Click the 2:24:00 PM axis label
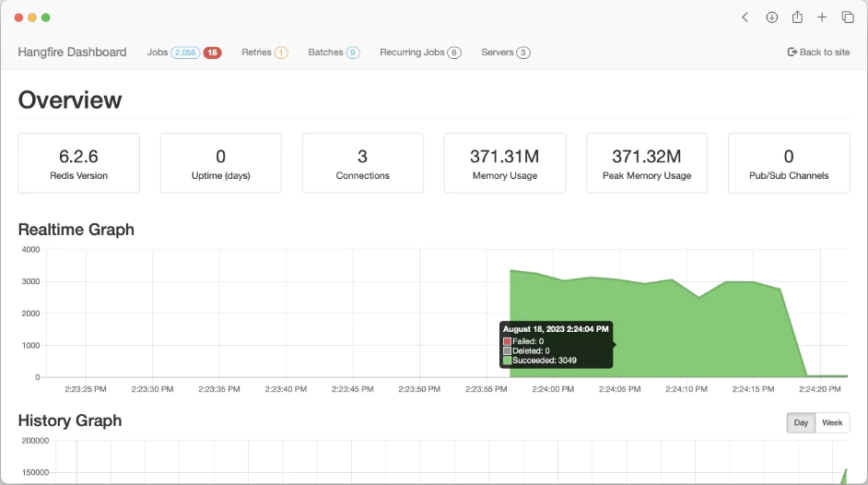The width and height of the screenshot is (868, 485). (x=553, y=389)
